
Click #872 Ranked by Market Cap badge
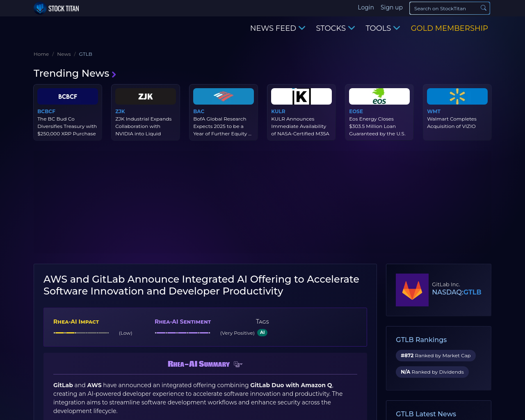pos(436,356)
